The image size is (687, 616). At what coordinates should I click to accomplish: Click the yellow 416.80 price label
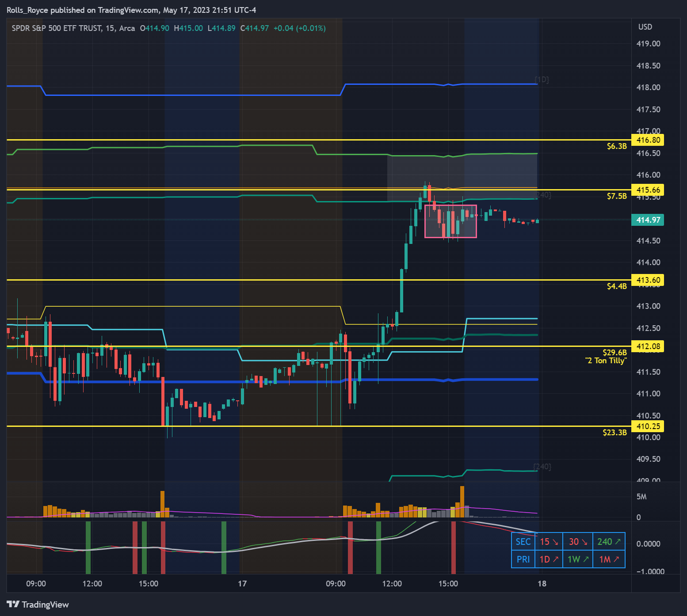pyautogui.click(x=648, y=140)
